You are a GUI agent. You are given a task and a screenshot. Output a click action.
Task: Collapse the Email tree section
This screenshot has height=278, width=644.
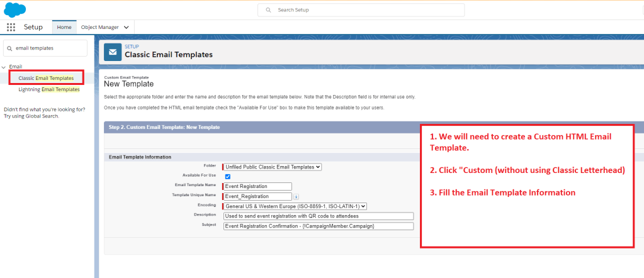4,67
